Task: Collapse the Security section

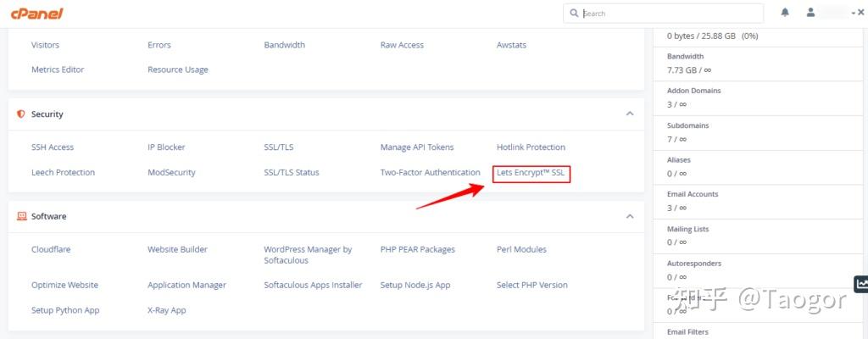Action: [629, 114]
